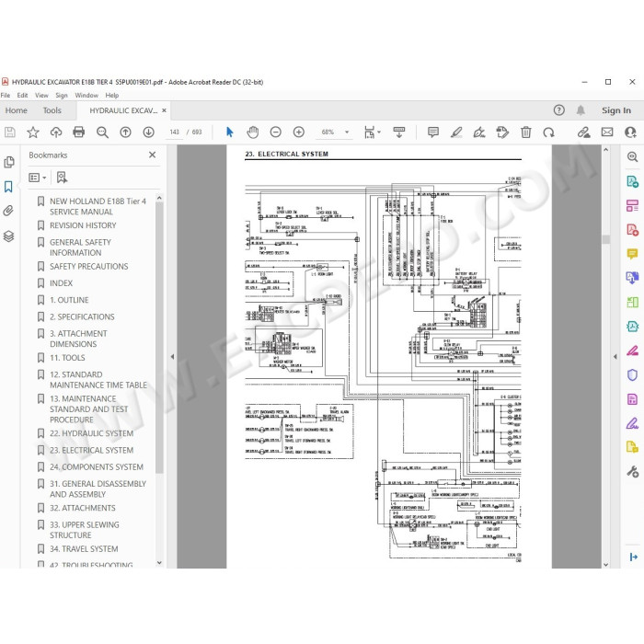Click the Save file icon
The image size is (644, 644).
[x=10, y=132]
